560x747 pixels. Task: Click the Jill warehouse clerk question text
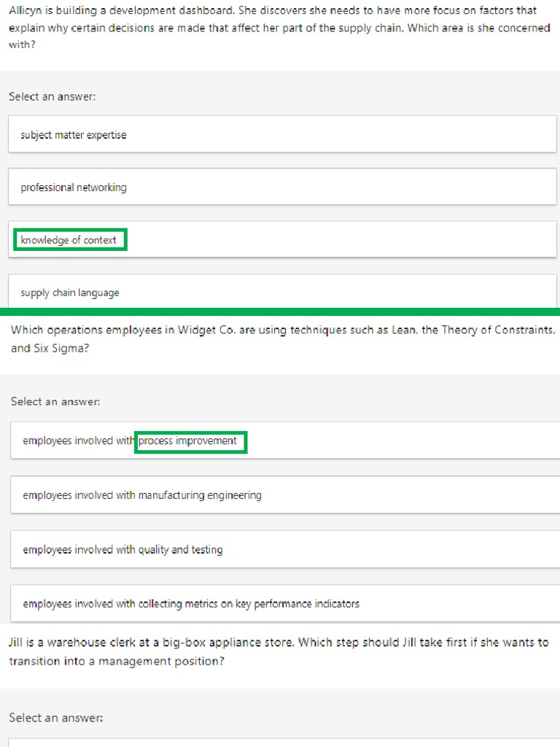(x=277, y=651)
